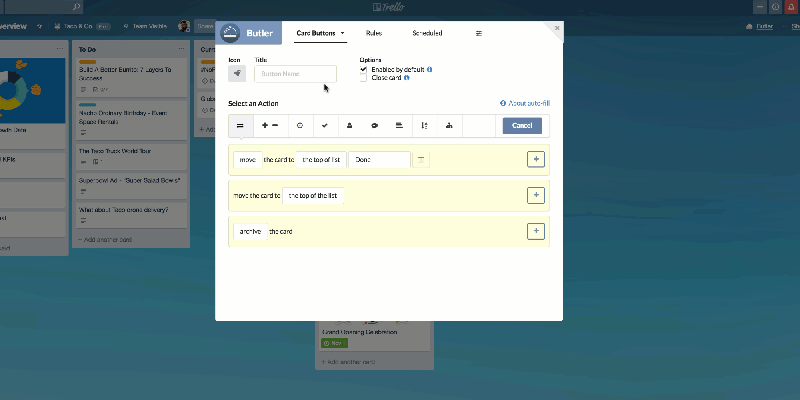800x400 pixels.
Task: Switch to the Scheduled tab
Action: (427, 33)
